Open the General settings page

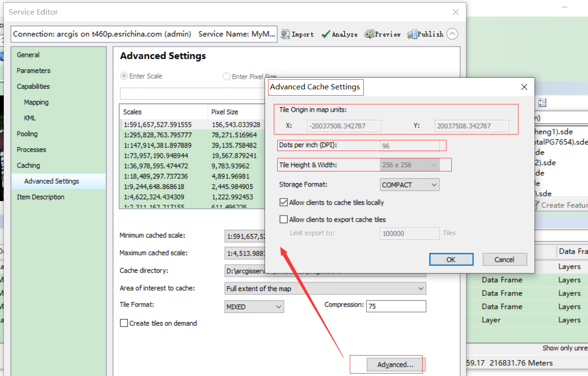point(28,55)
